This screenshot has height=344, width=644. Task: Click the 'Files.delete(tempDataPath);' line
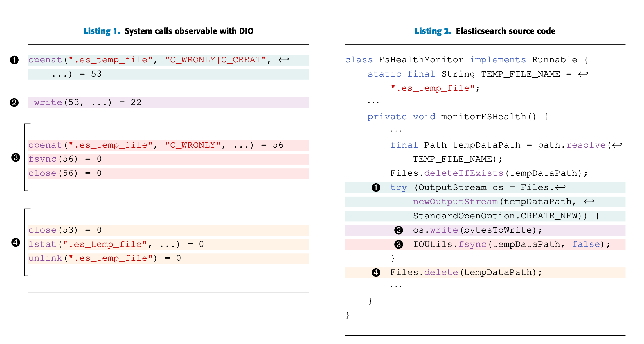tap(485, 273)
